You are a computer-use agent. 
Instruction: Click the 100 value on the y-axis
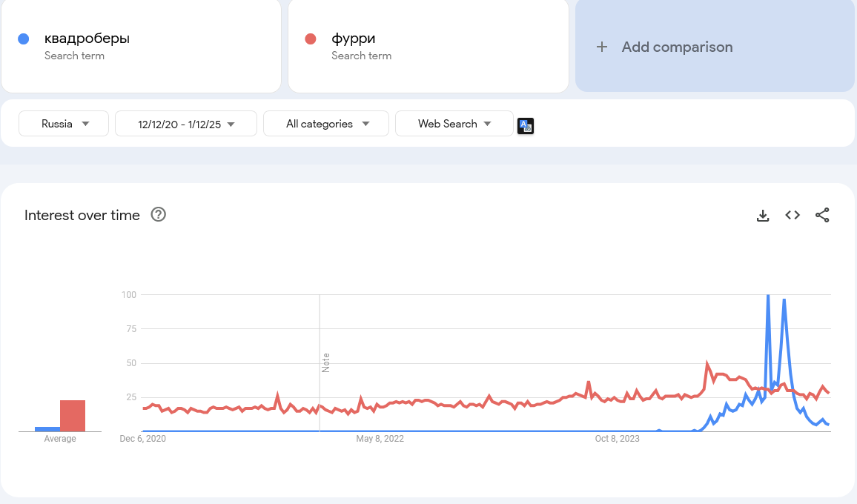129,295
